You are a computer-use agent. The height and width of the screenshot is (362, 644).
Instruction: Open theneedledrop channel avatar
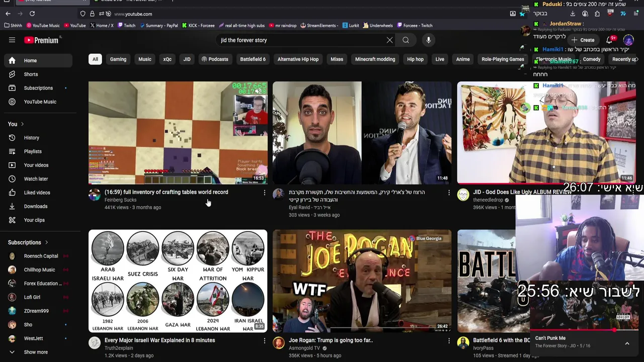tap(463, 195)
